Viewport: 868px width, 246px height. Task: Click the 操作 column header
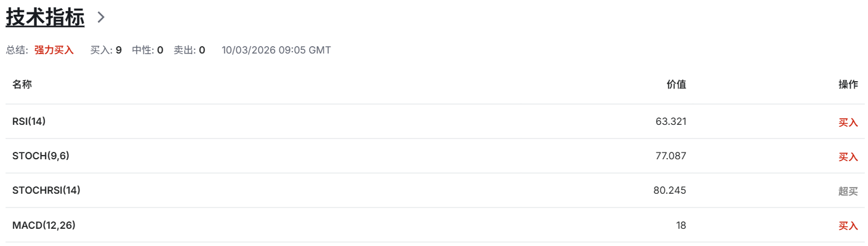[848, 84]
